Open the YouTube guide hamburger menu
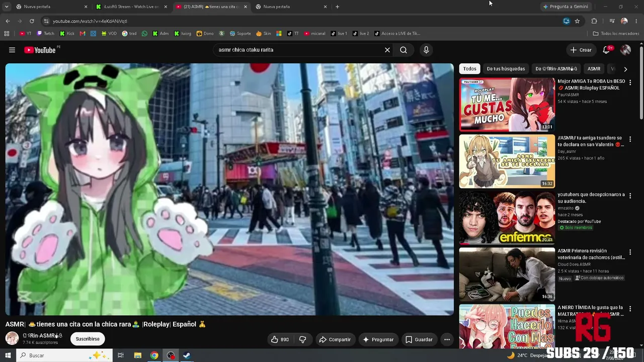 point(12,50)
